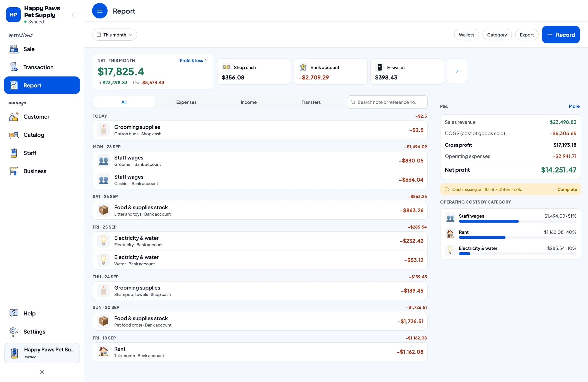Open the Catalog icon in sidebar
The width and height of the screenshot is (588, 382).
(x=13, y=135)
